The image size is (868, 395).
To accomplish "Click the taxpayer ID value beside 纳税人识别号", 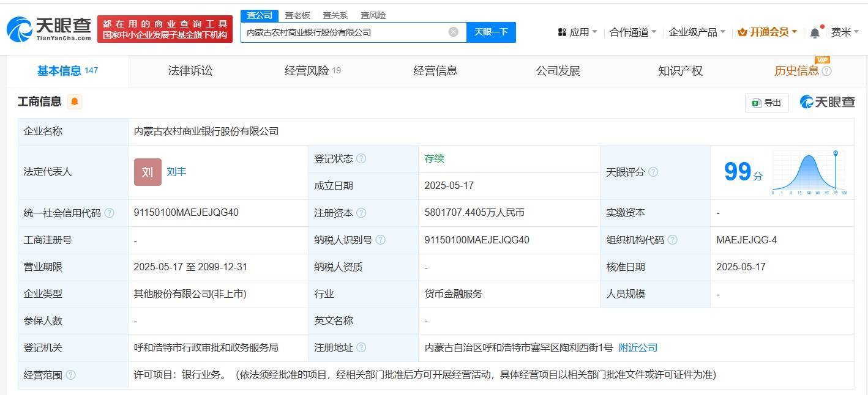I will [x=477, y=240].
